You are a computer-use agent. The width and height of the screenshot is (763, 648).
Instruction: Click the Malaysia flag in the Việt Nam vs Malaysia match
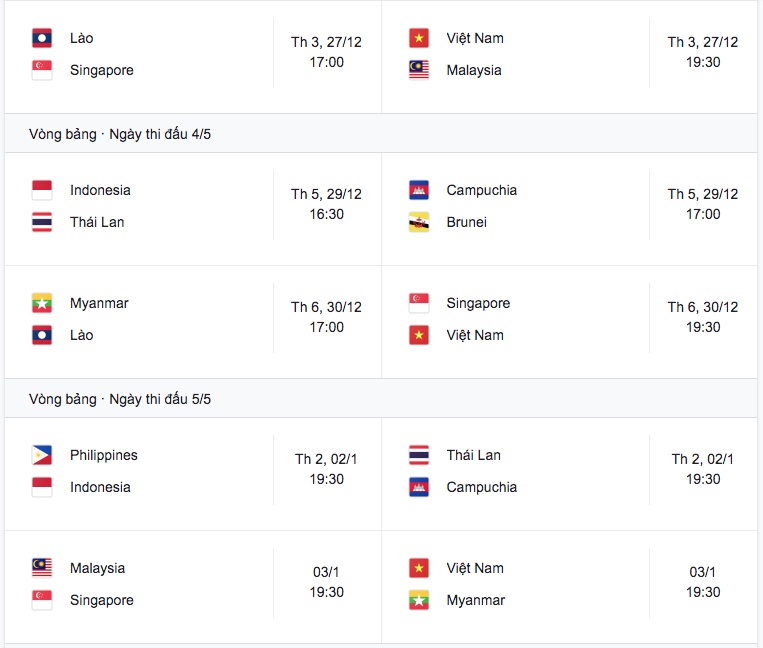click(418, 70)
